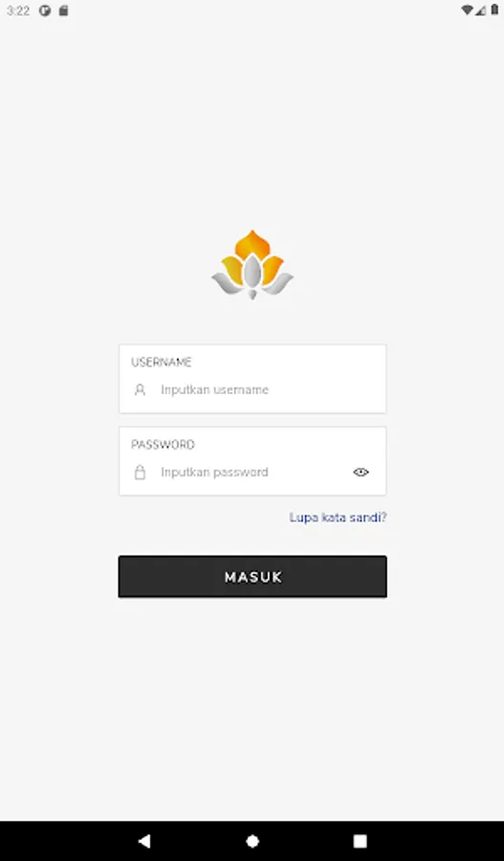The image size is (504, 861).
Task: Tap the cellular signal icon
Action: click(480, 10)
